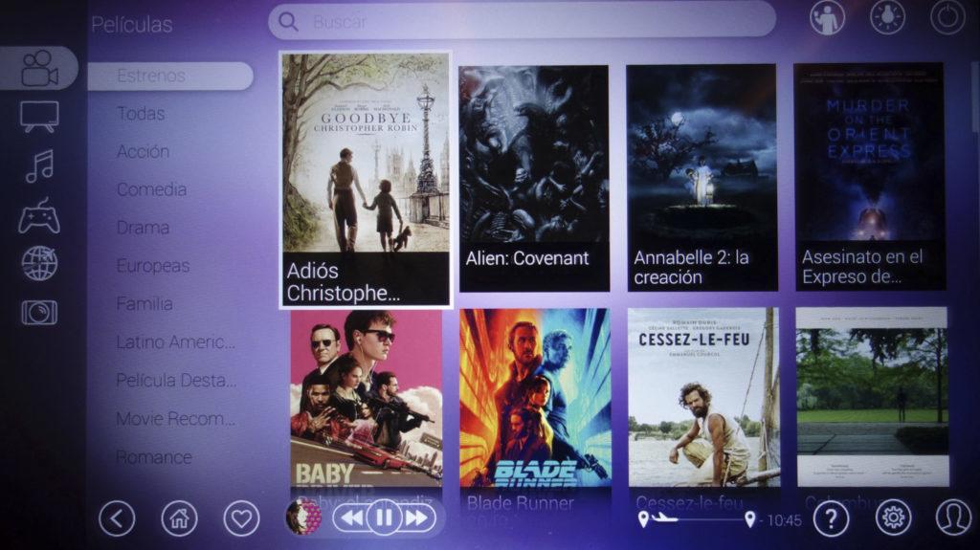Open the globe destinations icon
This screenshot has height=550, width=980.
pyautogui.click(x=39, y=263)
